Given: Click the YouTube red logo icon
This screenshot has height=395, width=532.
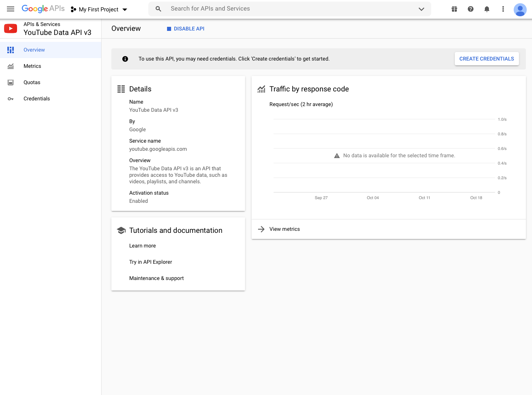Looking at the screenshot, I should pyautogui.click(x=11, y=28).
